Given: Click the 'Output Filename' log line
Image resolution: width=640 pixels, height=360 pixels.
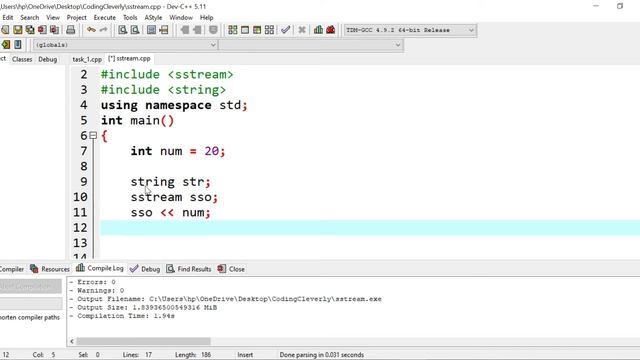Looking at the screenshot, I should tap(226, 299).
